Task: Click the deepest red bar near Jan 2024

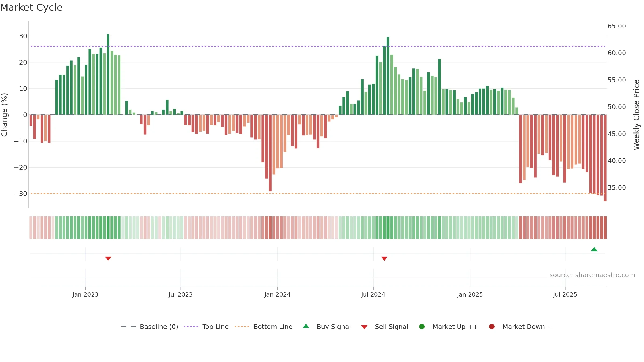Action: click(270, 153)
